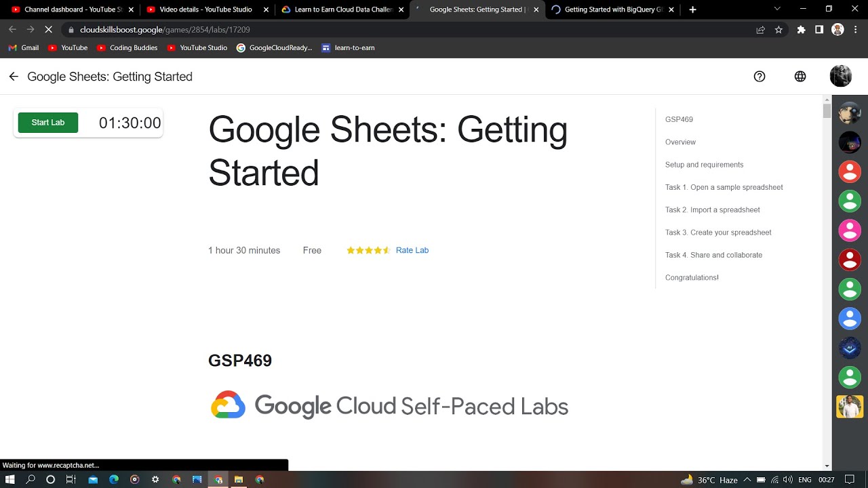Image resolution: width=868 pixels, height=488 pixels.
Task: Click the Rate Lab link
Action: [x=412, y=250]
